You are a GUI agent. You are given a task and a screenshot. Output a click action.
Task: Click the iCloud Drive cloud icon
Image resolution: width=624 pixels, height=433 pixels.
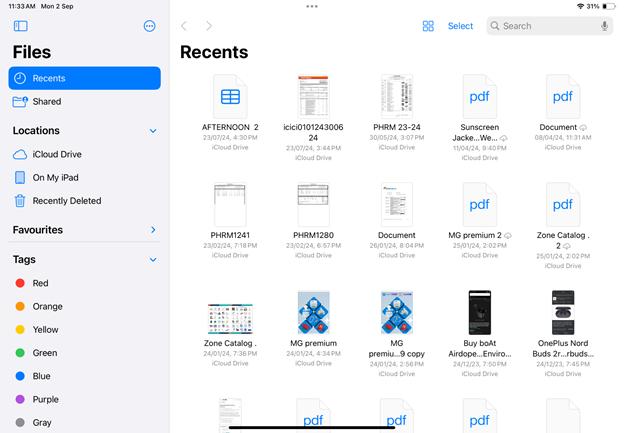(20, 154)
